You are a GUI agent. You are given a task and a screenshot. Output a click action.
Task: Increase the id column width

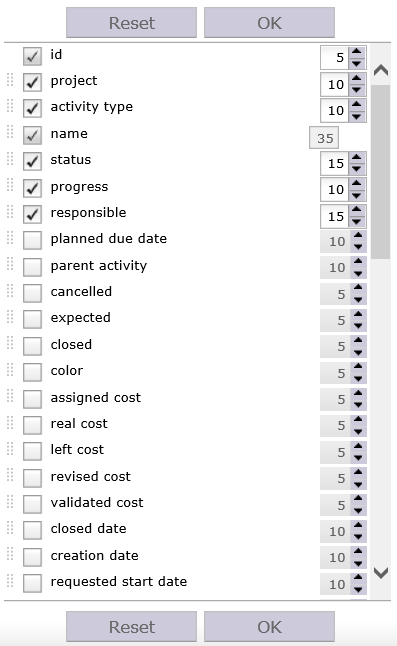pyautogui.click(x=357, y=52)
